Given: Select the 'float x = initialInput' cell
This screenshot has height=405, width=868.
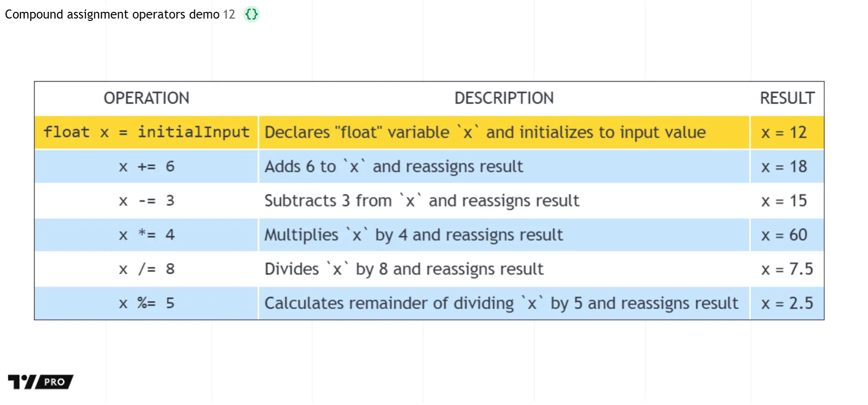Looking at the screenshot, I should (146, 132).
